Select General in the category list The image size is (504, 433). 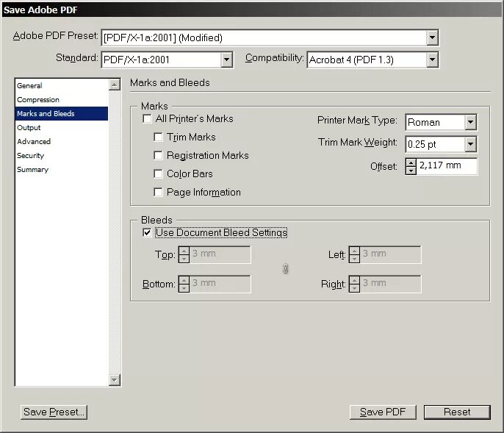62,85
